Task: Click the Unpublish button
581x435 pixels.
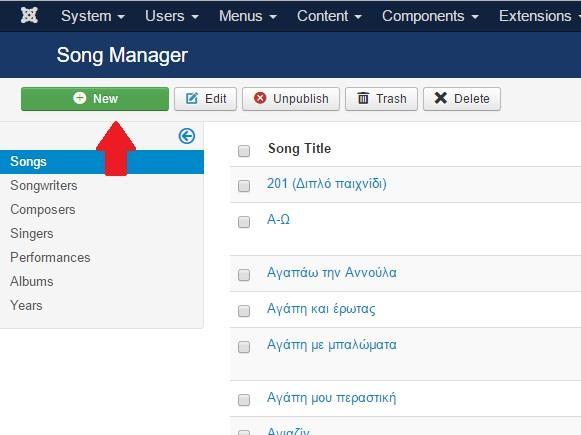Action: [291, 99]
